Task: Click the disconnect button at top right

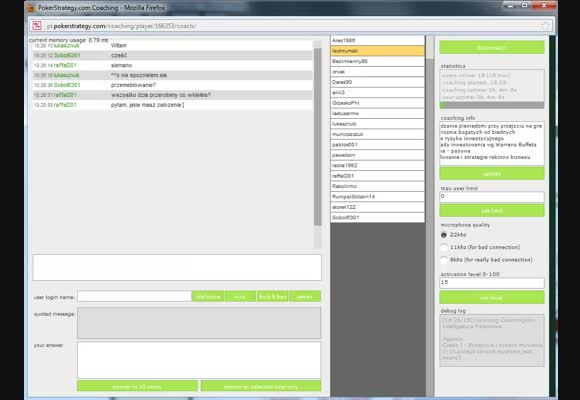Action: pos(492,47)
